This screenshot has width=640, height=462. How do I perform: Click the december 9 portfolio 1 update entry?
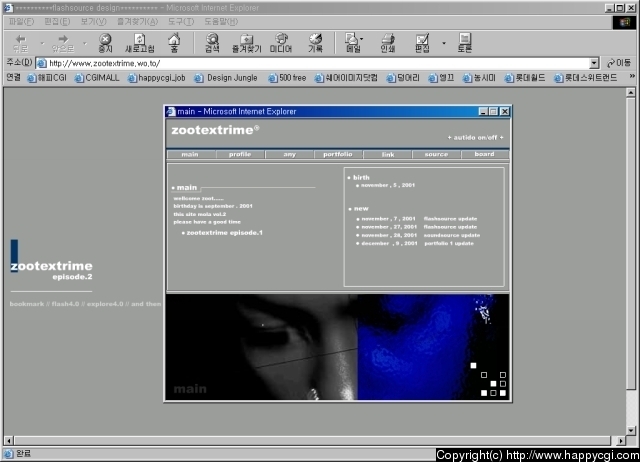(x=415, y=243)
